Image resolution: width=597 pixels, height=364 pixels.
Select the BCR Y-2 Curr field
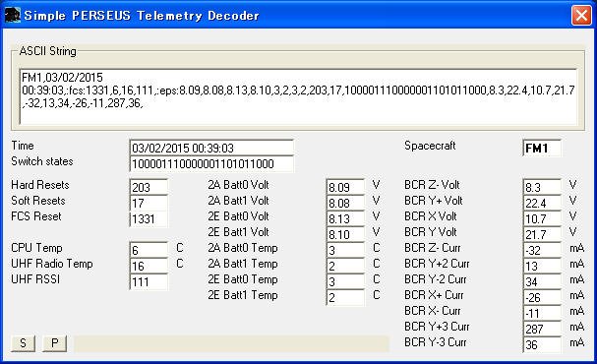(542, 281)
